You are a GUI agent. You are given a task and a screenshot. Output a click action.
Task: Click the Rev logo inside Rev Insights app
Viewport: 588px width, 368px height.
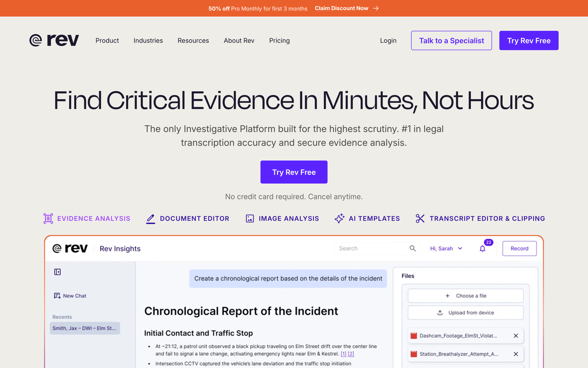(x=70, y=248)
